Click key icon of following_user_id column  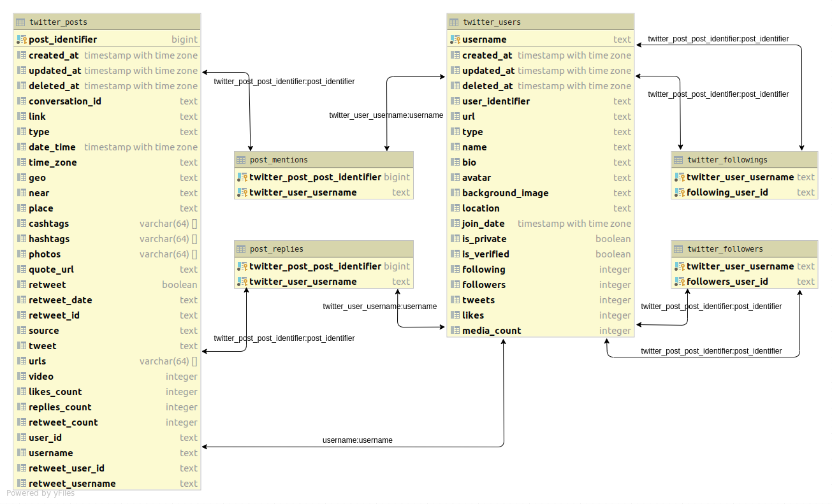tap(680, 192)
